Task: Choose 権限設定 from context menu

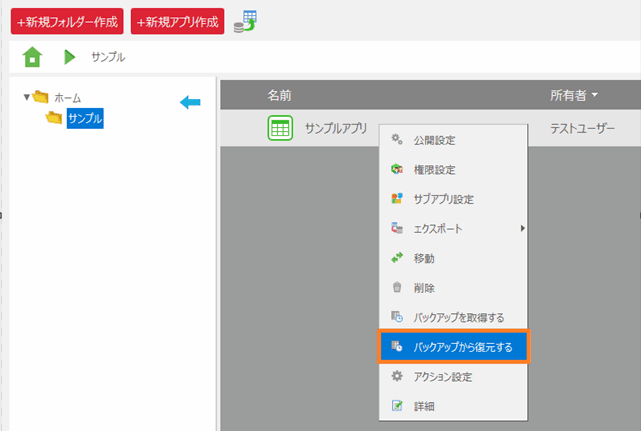Action: [x=453, y=169]
